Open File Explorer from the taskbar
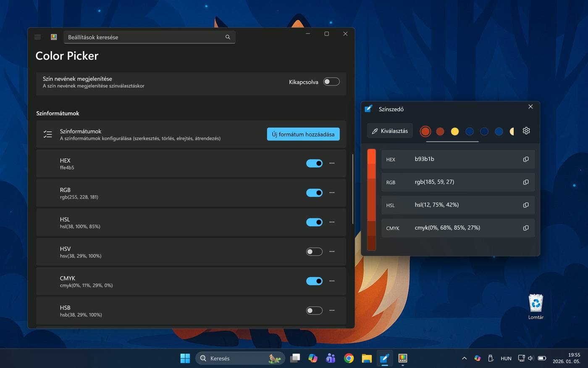The height and width of the screenshot is (368, 588). tap(367, 358)
